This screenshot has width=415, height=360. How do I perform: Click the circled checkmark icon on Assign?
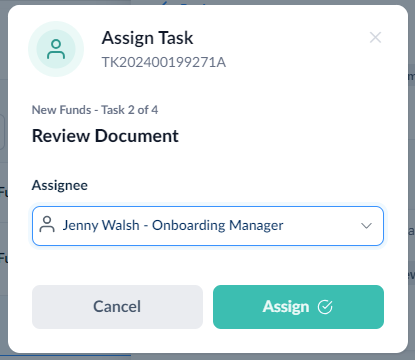coord(325,307)
